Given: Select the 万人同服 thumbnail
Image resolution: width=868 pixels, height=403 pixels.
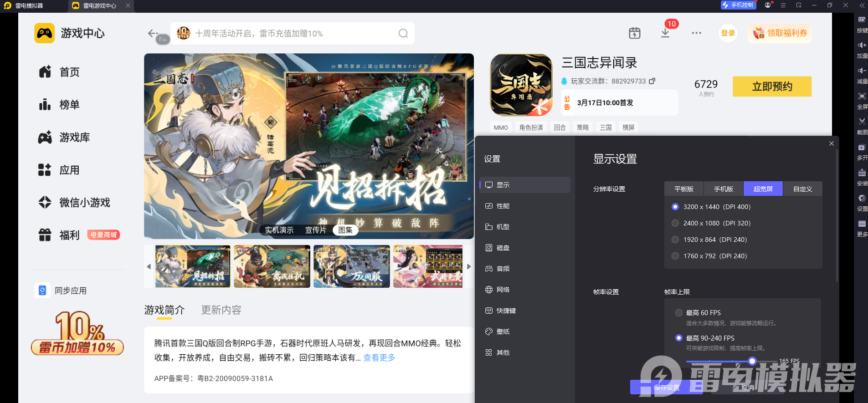Looking at the screenshot, I should click(x=352, y=266).
